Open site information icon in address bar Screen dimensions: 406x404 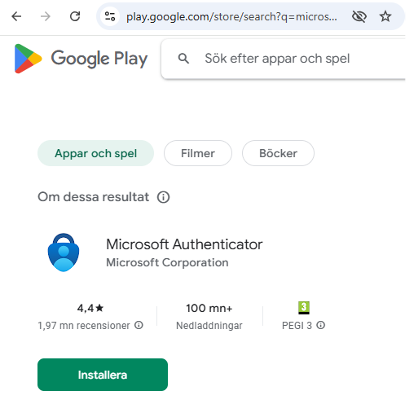coord(110,16)
